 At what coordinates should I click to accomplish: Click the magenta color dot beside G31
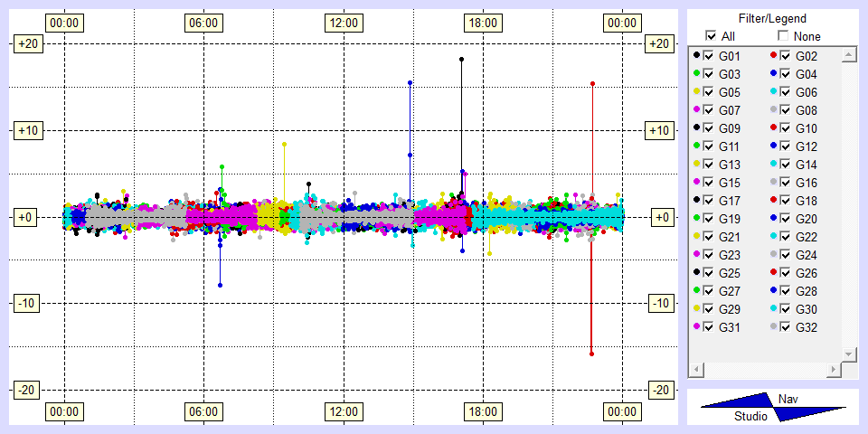tap(696, 327)
